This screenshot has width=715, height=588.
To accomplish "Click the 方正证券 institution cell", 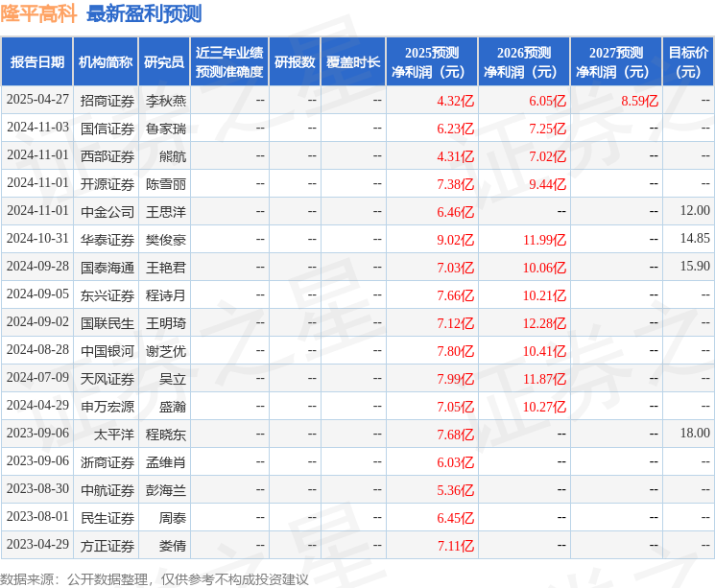I will coord(107,546).
